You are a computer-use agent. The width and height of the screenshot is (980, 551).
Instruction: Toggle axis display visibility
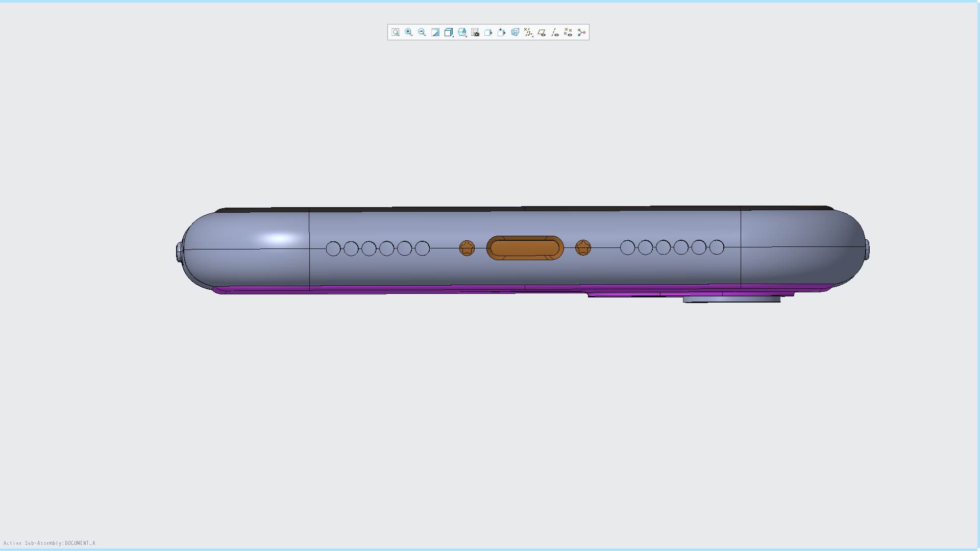point(554,32)
